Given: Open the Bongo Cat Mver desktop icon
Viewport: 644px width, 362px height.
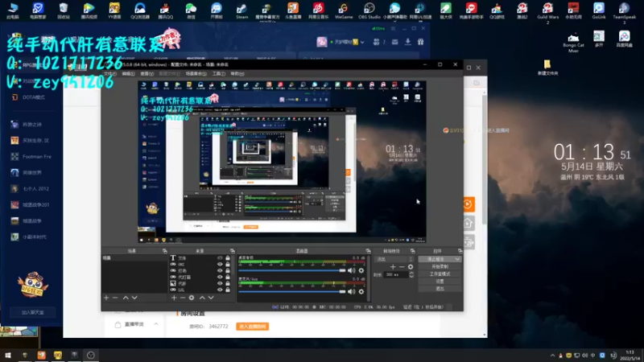Looking at the screenshot, I should [x=573, y=42].
